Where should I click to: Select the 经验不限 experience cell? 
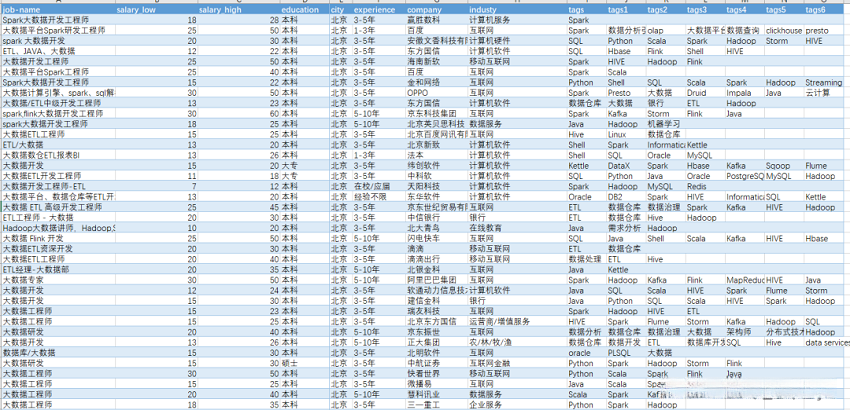coord(378,197)
